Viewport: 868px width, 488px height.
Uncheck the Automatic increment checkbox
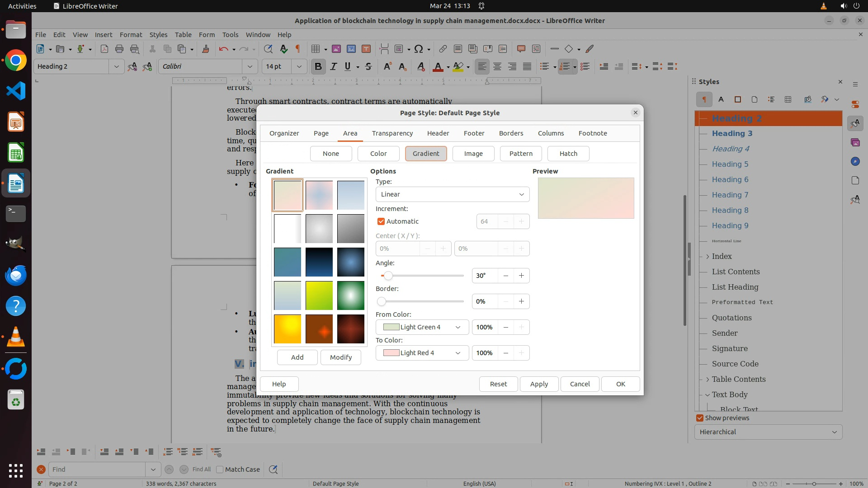[x=381, y=221]
